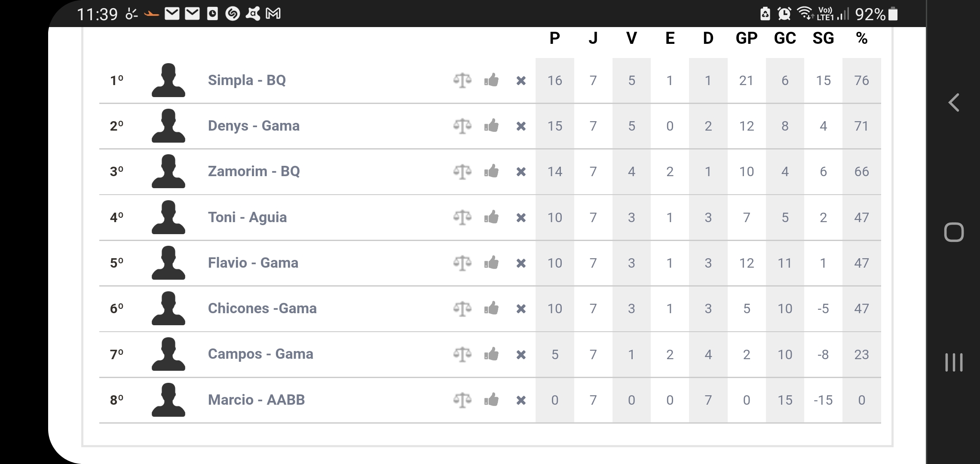Click the balance scale icon for Simpla - BQ
This screenshot has height=464, width=980.
coord(462,80)
